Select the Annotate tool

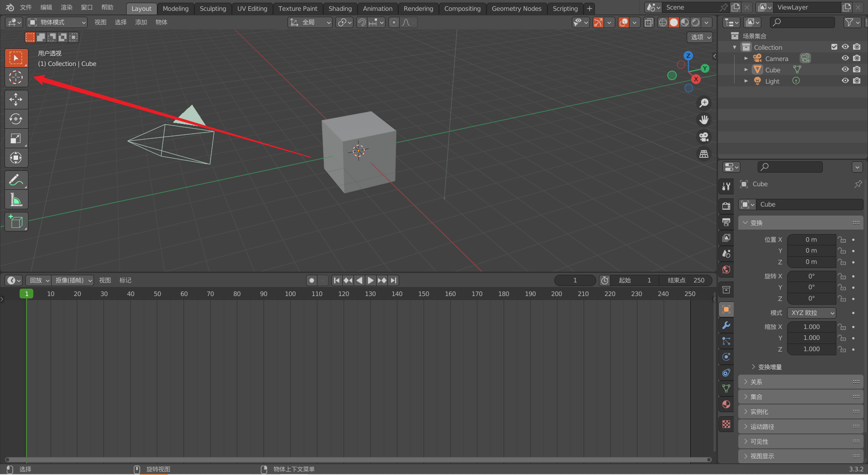tap(16, 180)
